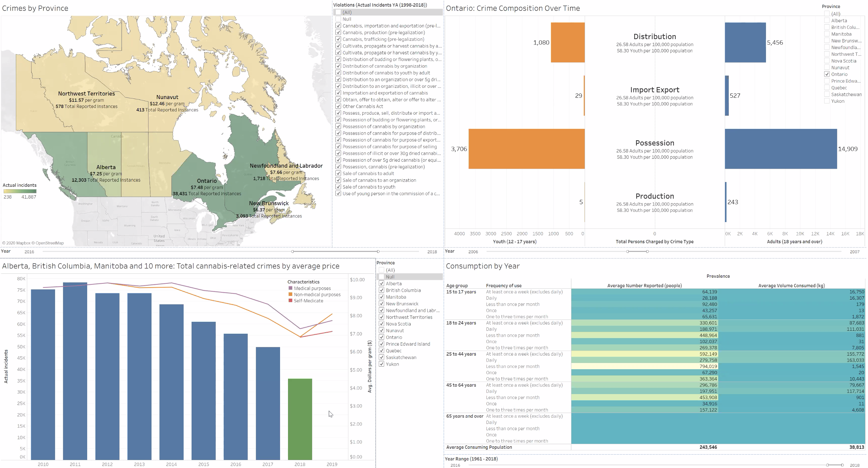The width and height of the screenshot is (868, 468).
Task: Uncheck Other Cannabis Act violation
Action: [338, 106]
